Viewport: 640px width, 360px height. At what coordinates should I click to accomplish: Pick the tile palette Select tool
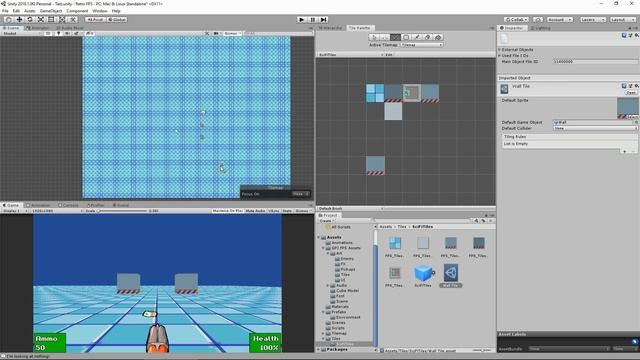(374, 37)
